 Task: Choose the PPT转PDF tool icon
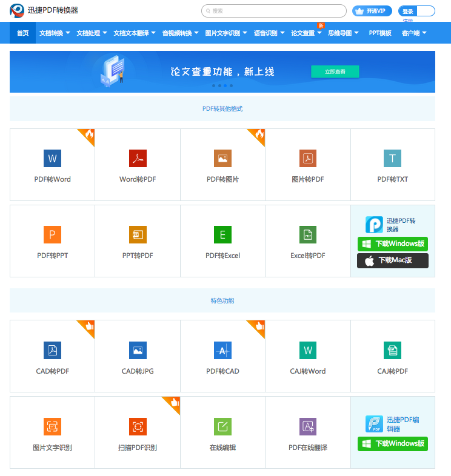(x=138, y=234)
